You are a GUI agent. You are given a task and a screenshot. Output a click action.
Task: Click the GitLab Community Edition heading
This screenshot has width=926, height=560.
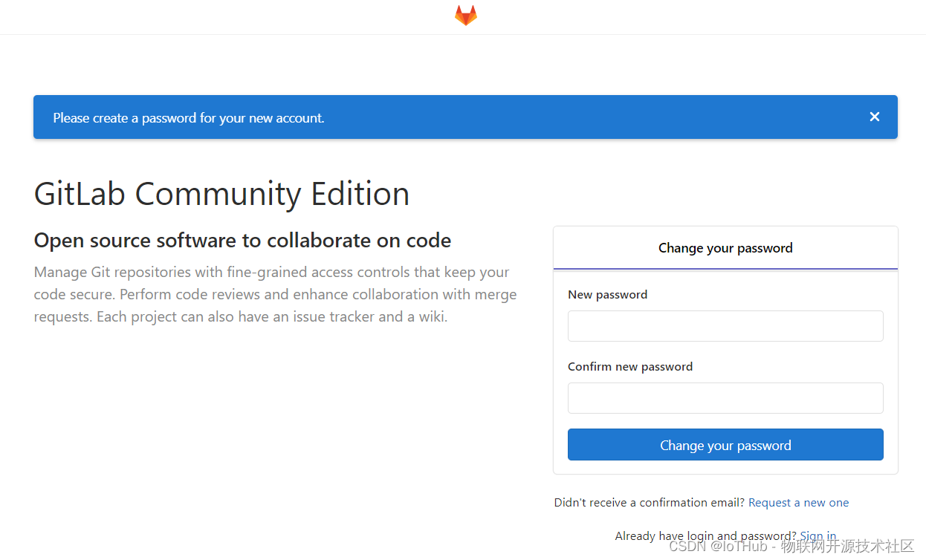221,194
